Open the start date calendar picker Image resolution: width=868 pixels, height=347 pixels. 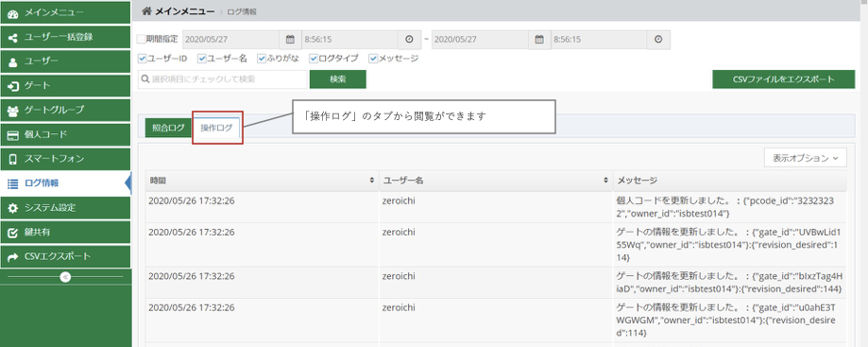tap(290, 40)
